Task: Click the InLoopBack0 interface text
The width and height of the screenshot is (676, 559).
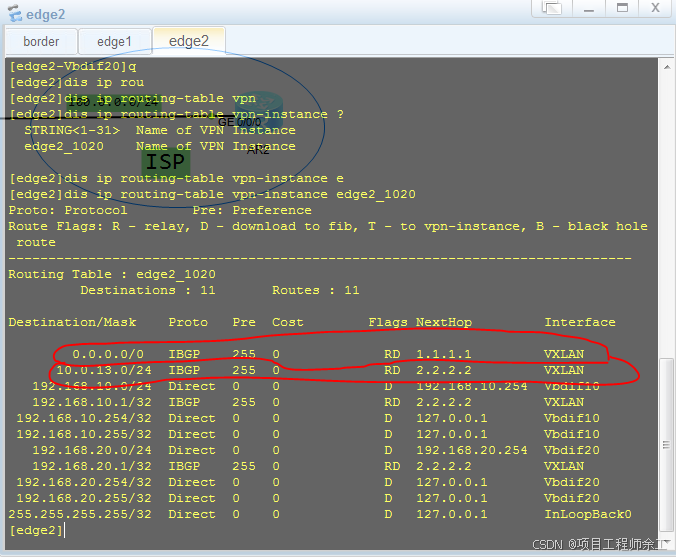Action: 588,514
